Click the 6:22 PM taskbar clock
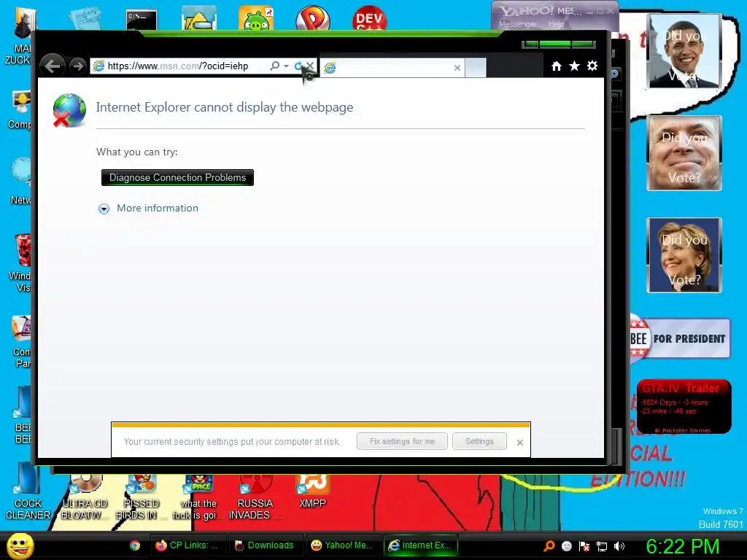The height and width of the screenshot is (560, 747). [683, 546]
